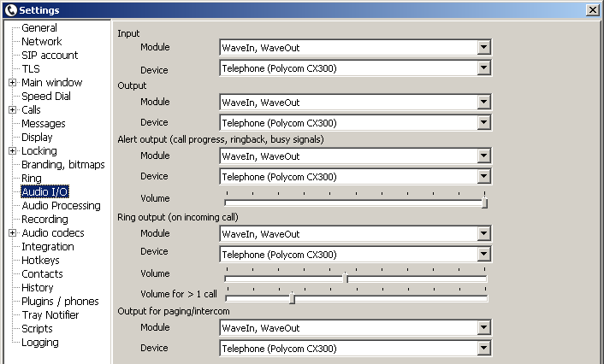Open the Output Device dropdown
This screenshot has width=604, height=364.
(x=484, y=123)
